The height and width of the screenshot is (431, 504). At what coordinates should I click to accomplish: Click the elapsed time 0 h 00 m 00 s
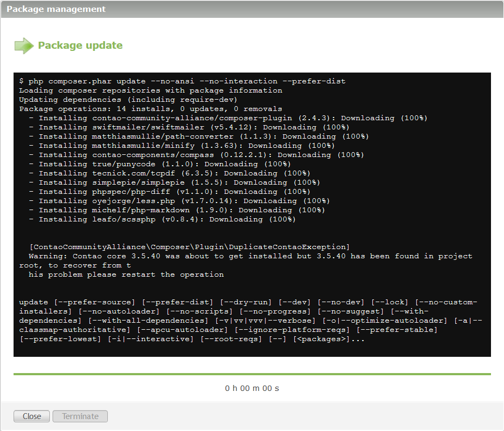pos(252,388)
